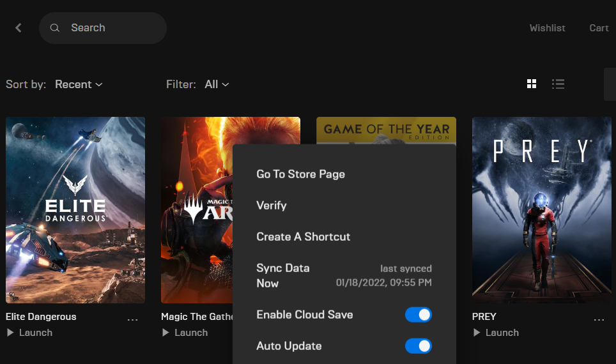Open the Wishlist page
Screen dimensions: 616x364
(x=547, y=28)
